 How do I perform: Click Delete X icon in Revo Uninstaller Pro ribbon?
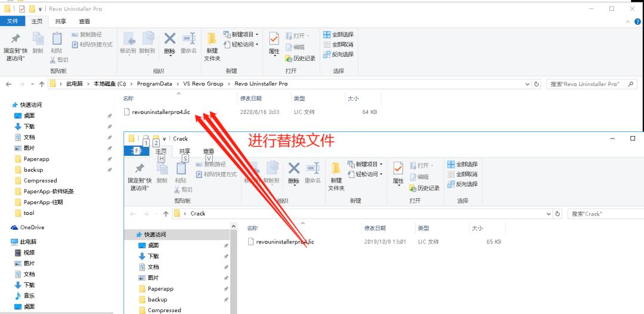point(169,39)
